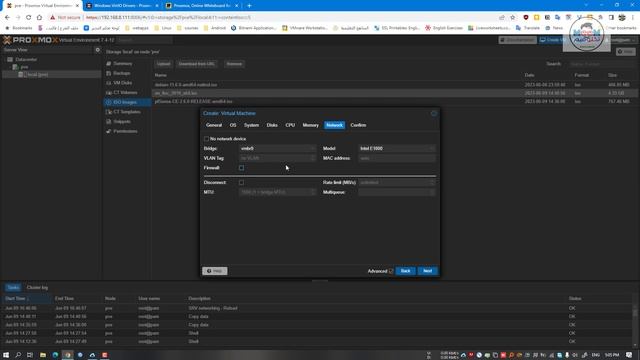Image resolution: width=640 pixels, height=360 pixels.
Task: Open the Server View dropdown
Action: 48,50
